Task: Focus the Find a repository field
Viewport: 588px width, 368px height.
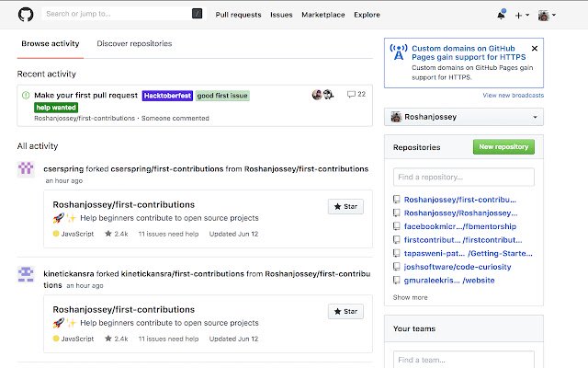Action: coord(464,177)
